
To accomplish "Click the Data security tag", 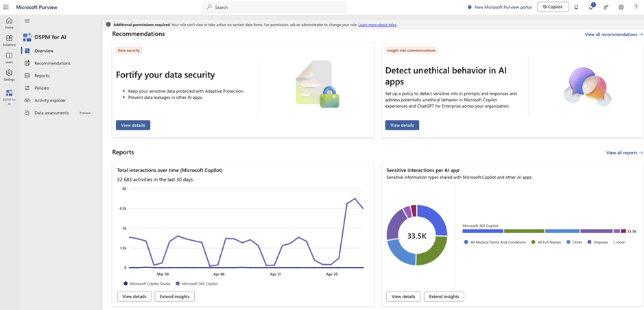I will tap(129, 51).
